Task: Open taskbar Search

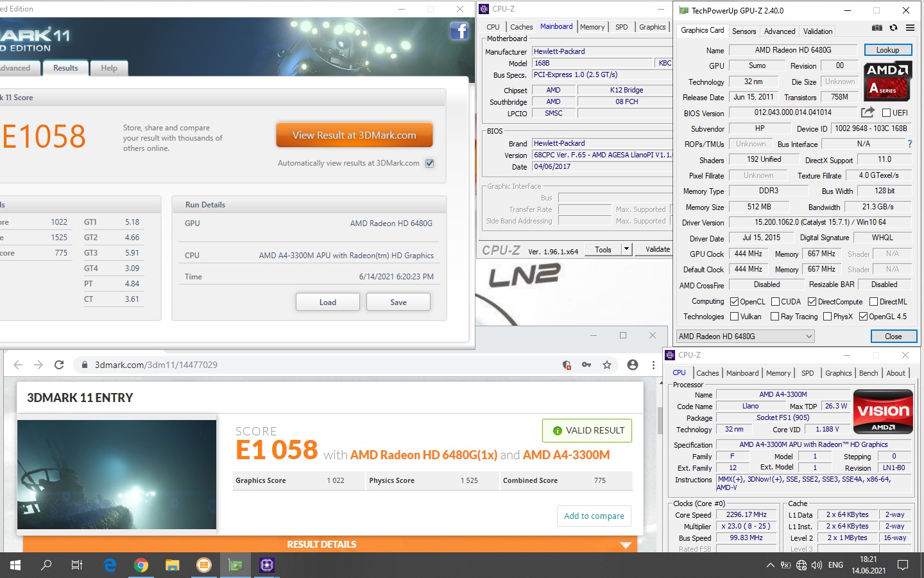Action: click(x=46, y=565)
